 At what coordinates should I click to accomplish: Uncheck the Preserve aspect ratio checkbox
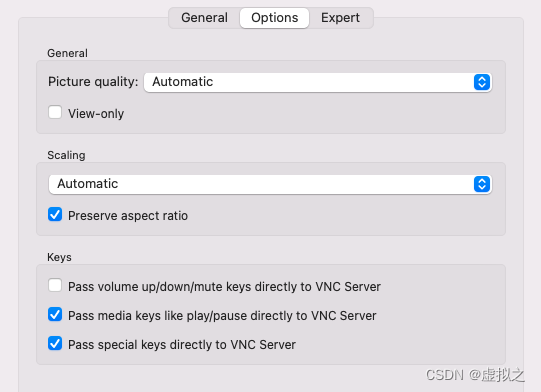55,214
